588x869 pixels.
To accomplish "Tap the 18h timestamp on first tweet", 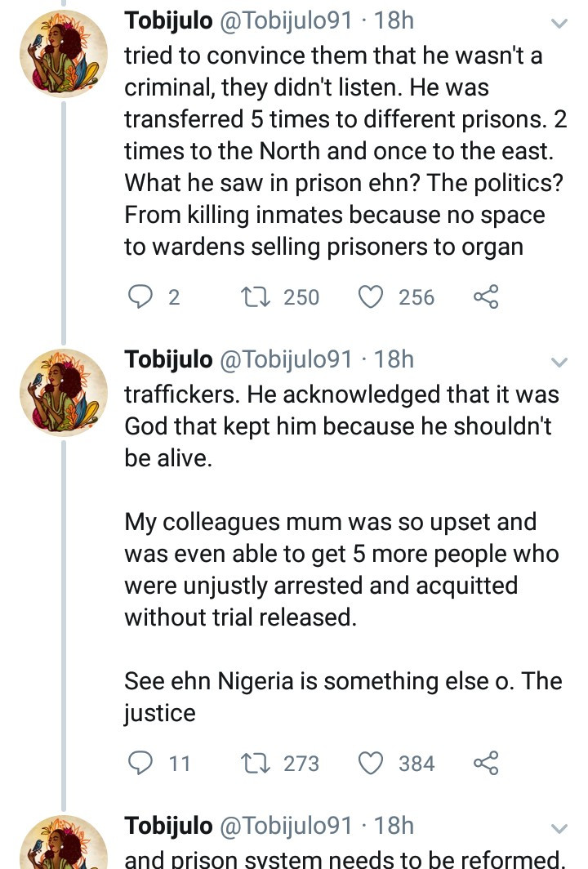I will (x=394, y=20).
